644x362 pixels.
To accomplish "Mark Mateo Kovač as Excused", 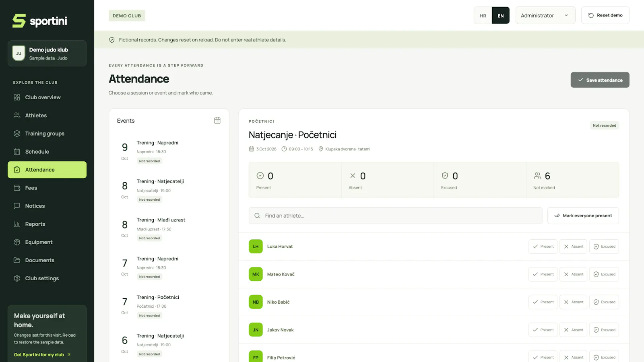I will point(604,274).
